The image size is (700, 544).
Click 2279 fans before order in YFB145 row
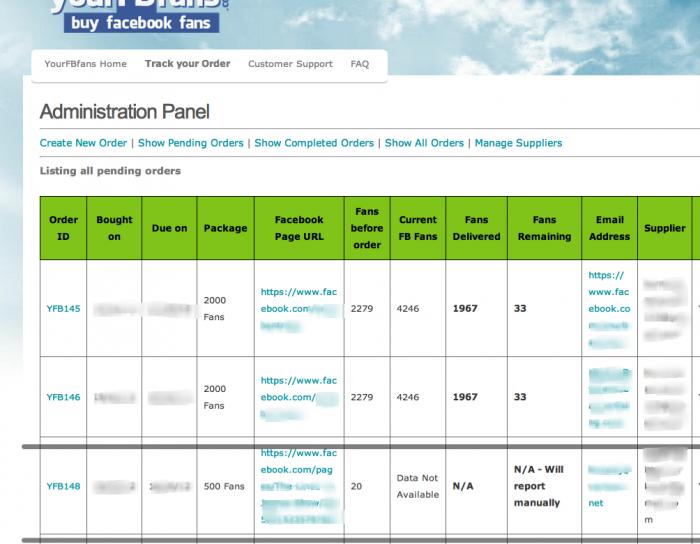tap(362, 308)
